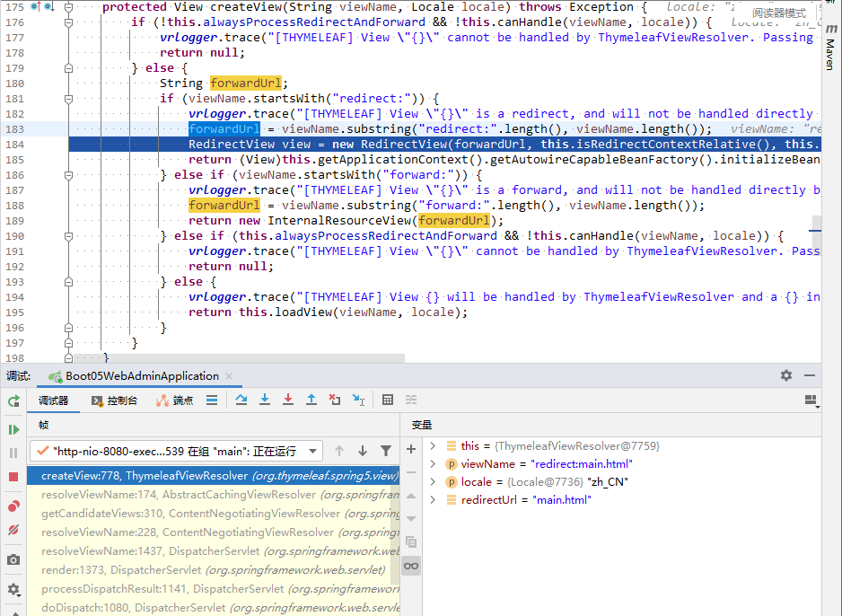Select the render:1373 DispatcherServlet frame
The width and height of the screenshot is (842, 616).
(x=213, y=570)
